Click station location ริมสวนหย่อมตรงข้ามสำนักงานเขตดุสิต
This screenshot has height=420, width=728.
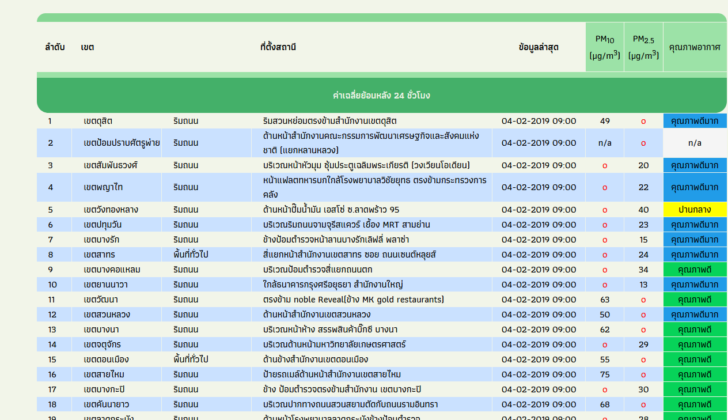click(x=330, y=121)
